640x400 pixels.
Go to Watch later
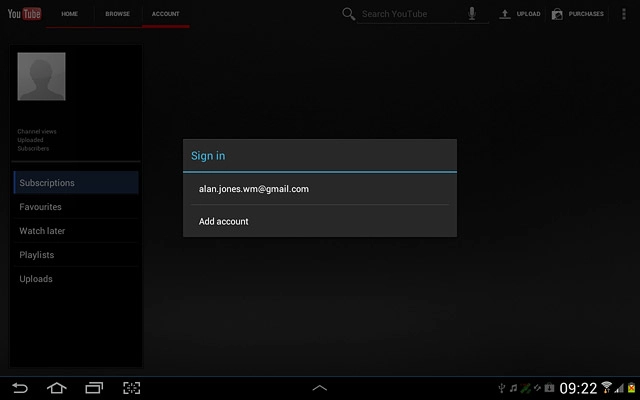click(x=76, y=231)
